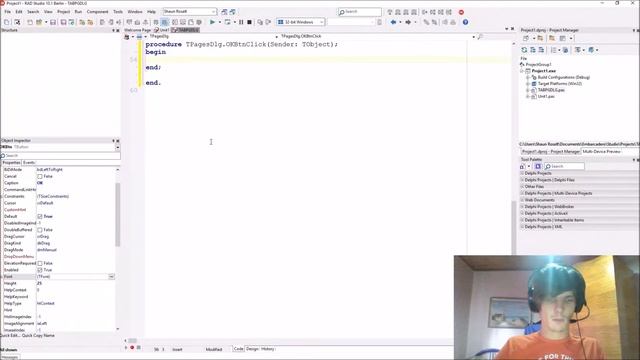Expand the Build Configurations (Debug) node
The width and height of the screenshot is (640, 360).
[528, 77]
